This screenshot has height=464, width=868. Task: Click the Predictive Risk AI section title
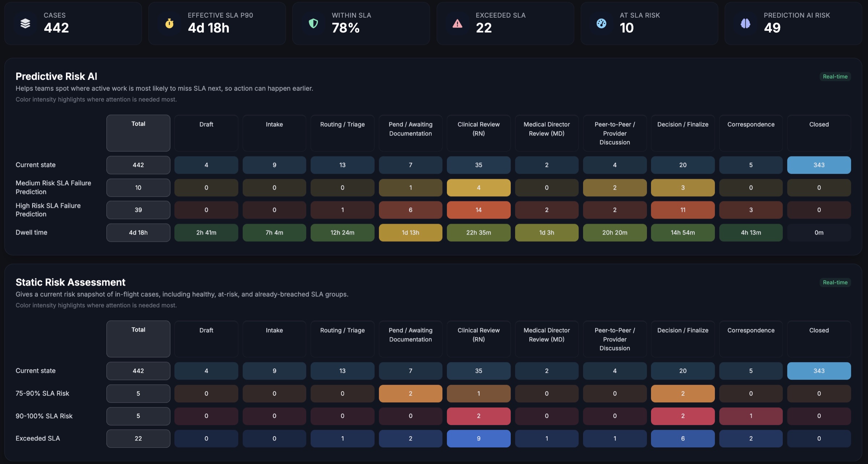[x=56, y=76]
